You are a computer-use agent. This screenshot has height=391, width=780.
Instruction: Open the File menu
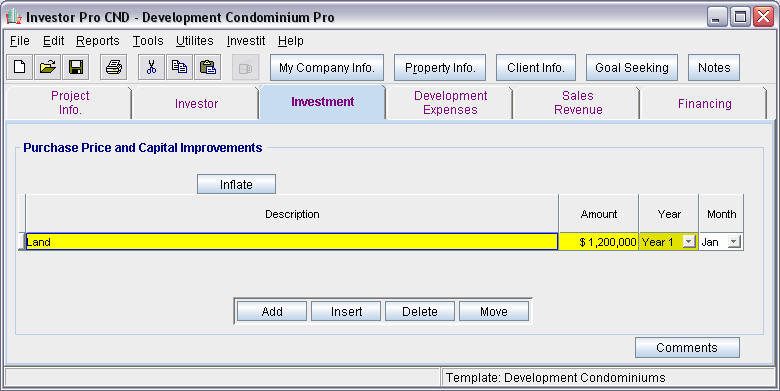(x=20, y=41)
